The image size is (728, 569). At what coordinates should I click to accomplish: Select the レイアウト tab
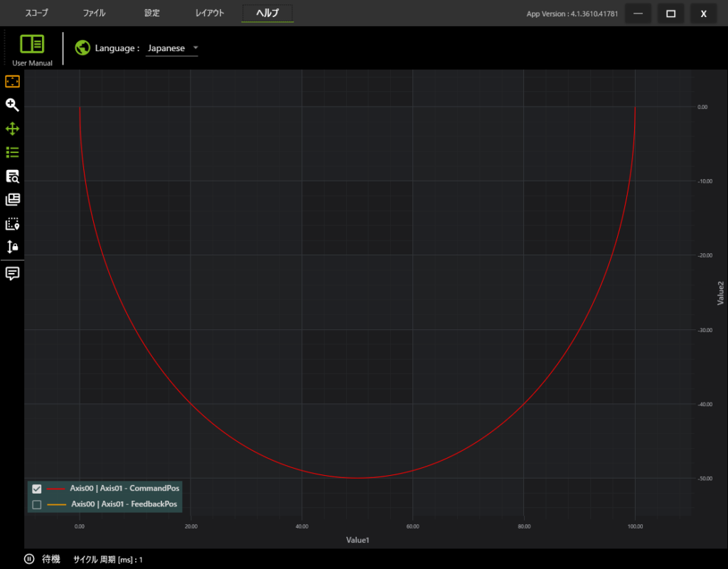click(210, 14)
